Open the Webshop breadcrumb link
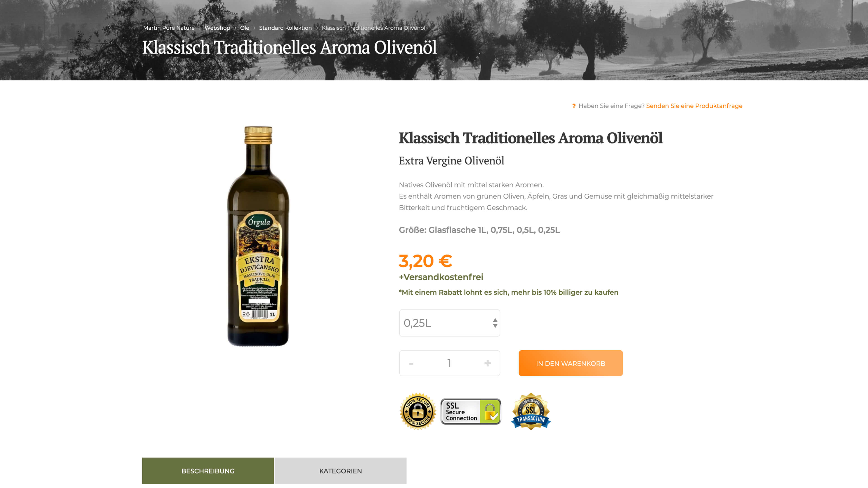This screenshot has height=488, width=868. [x=217, y=28]
